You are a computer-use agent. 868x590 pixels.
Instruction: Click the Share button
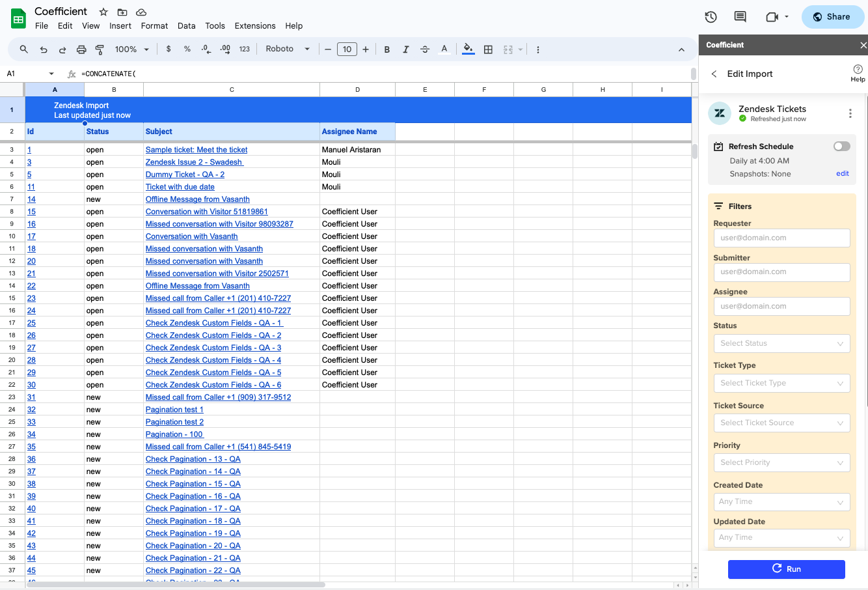click(832, 17)
